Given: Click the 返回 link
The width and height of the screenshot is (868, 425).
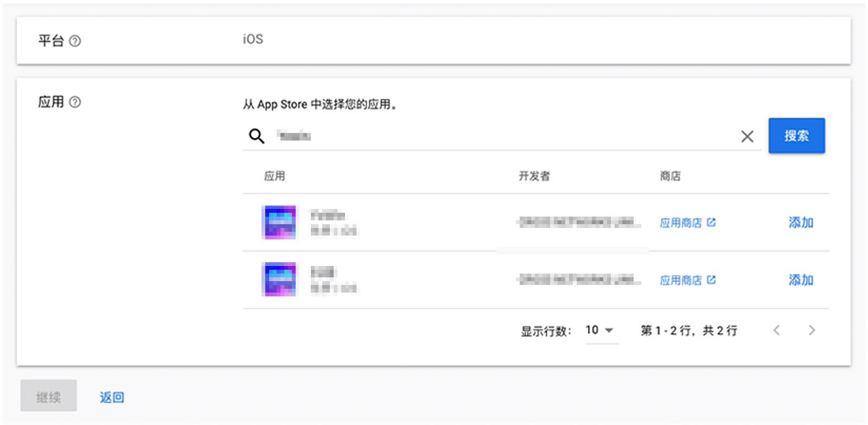Looking at the screenshot, I should (x=112, y=397).
